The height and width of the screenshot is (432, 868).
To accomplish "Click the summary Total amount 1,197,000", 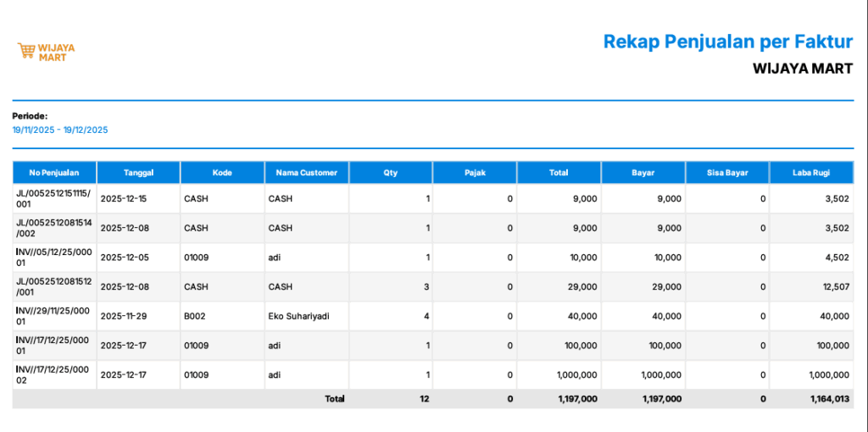I will [x=579, y=399].
